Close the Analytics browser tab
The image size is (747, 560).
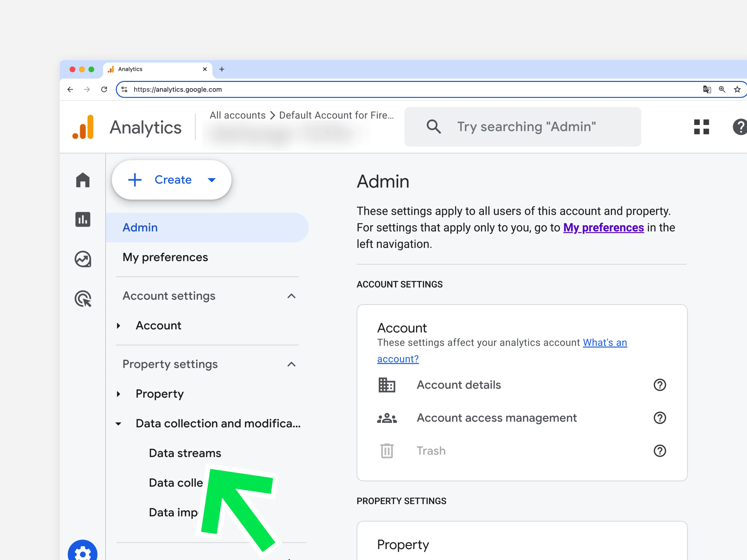pyautogui.click(x=205, y=69)
